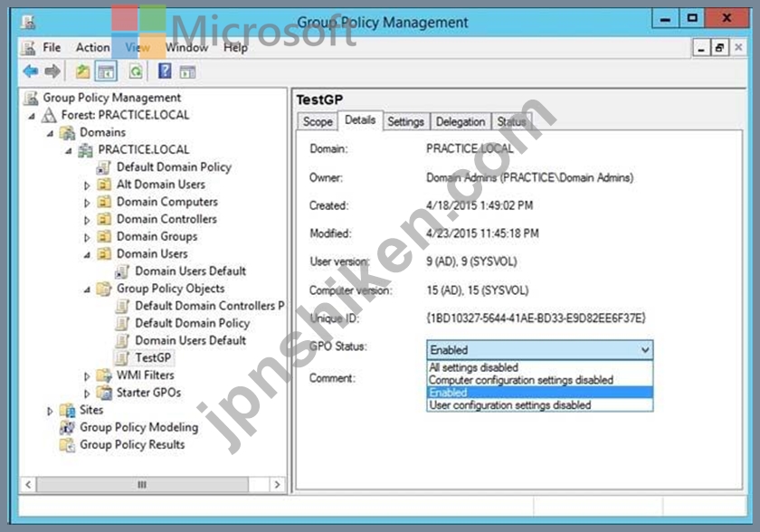Click the Forest PRACTICE.LOCAL tree icon
The image size is (760, 532).
click(49, 115)
